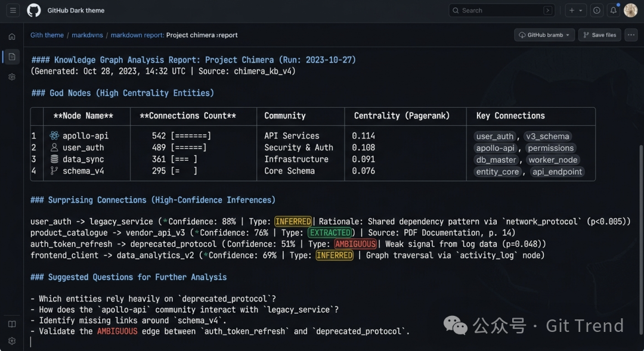Image resolution: width=644 pixels, height=351 pixels.
Task: Click the bottom sidebar gear settings icon
Action: tap(12, 341)
